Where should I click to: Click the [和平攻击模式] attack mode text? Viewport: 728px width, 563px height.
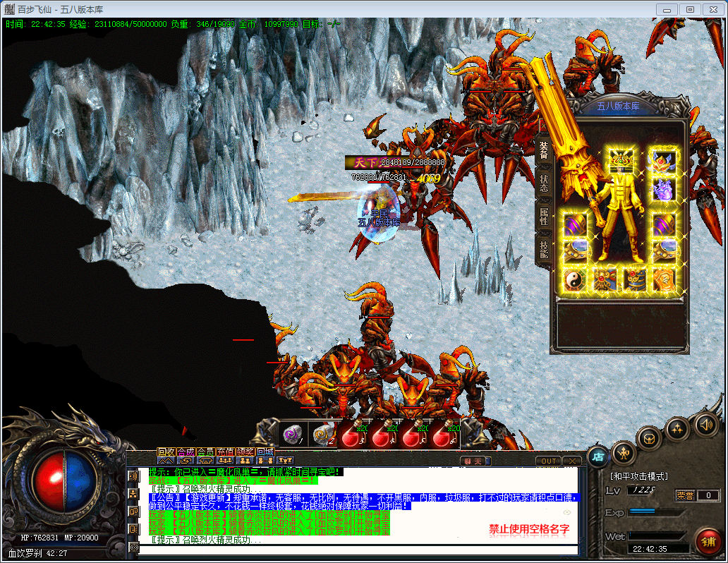coord(639,476)
